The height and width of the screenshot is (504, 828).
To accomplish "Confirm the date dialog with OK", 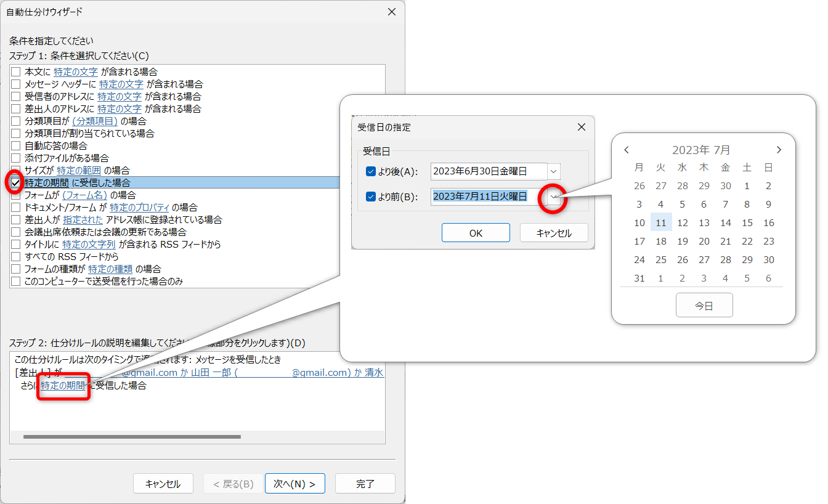I will tap(476, 233).
